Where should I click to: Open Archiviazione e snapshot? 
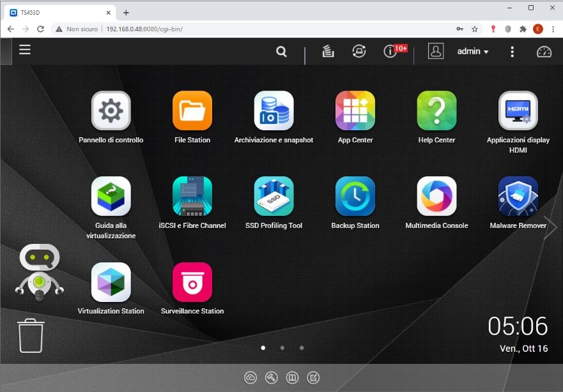click(274, 111)
